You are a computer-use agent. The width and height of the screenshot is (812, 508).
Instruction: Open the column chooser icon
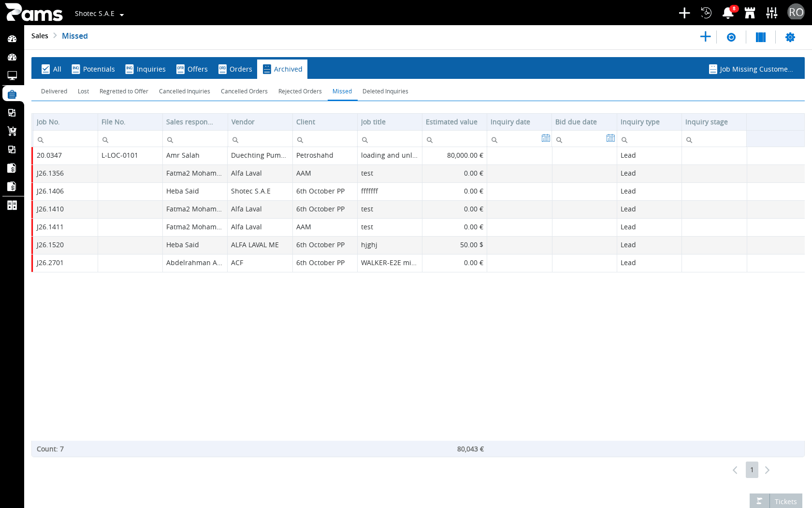point(761,37)
